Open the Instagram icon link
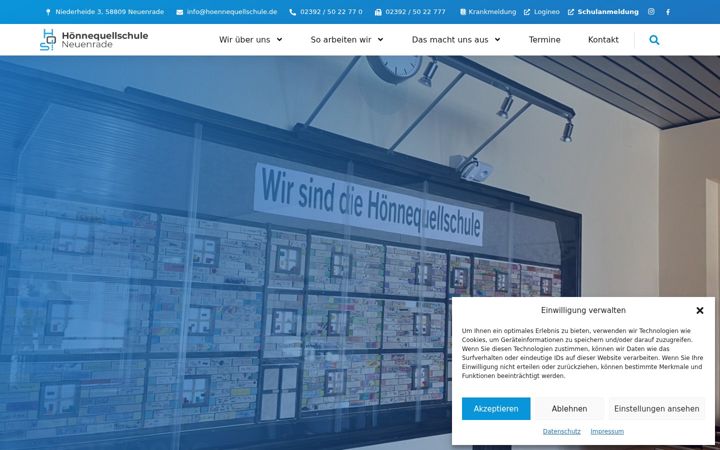This screenshot has width=720, height=450. [x=651, y=12]
